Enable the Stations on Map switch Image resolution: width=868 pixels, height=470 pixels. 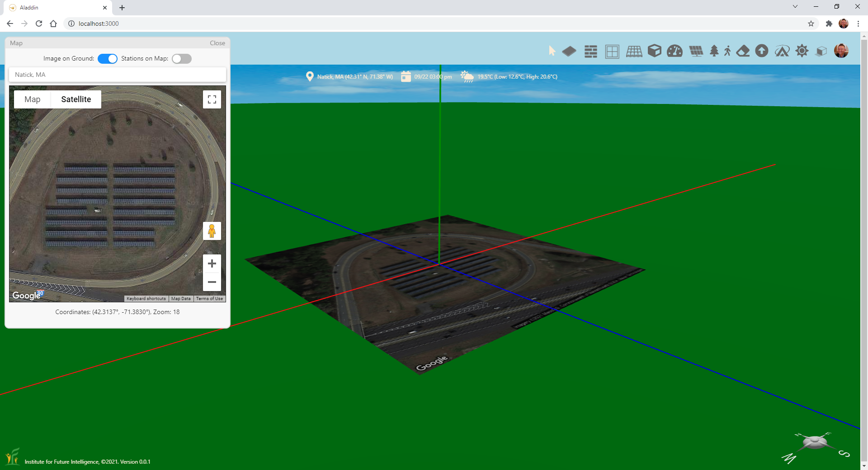click(182, 59)
